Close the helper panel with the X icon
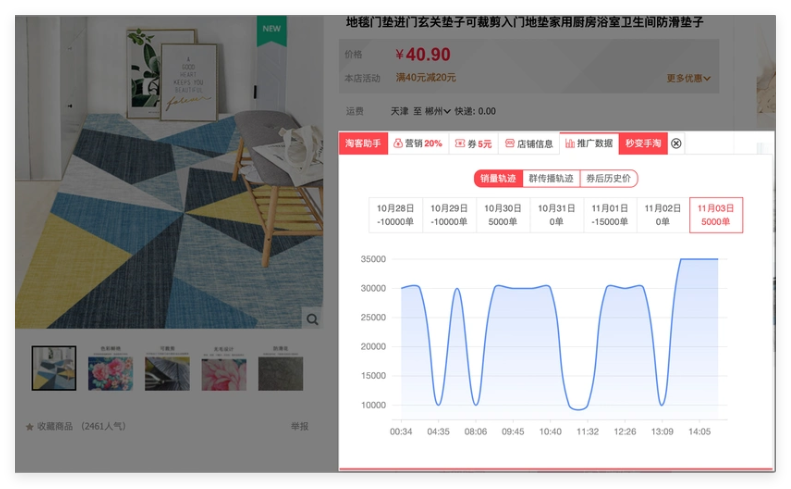Screen dimensions: 791x489 coord(676,144)
